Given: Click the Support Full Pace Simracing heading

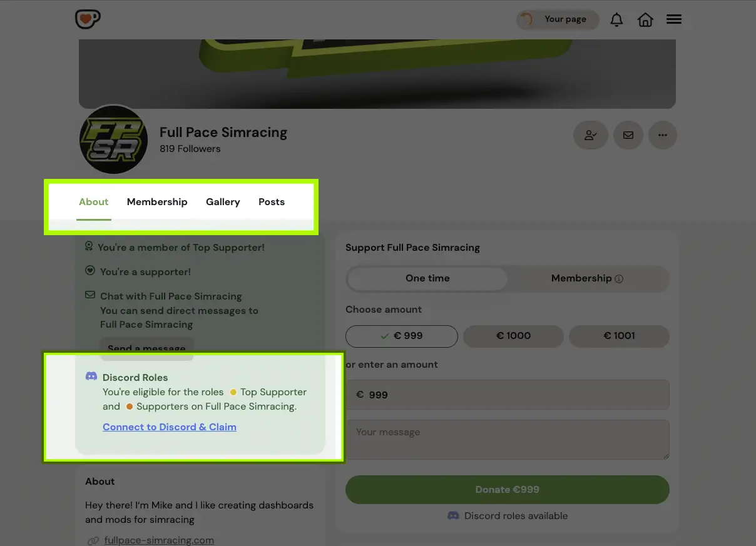Looking at the screenshot, I should (412, 248).
